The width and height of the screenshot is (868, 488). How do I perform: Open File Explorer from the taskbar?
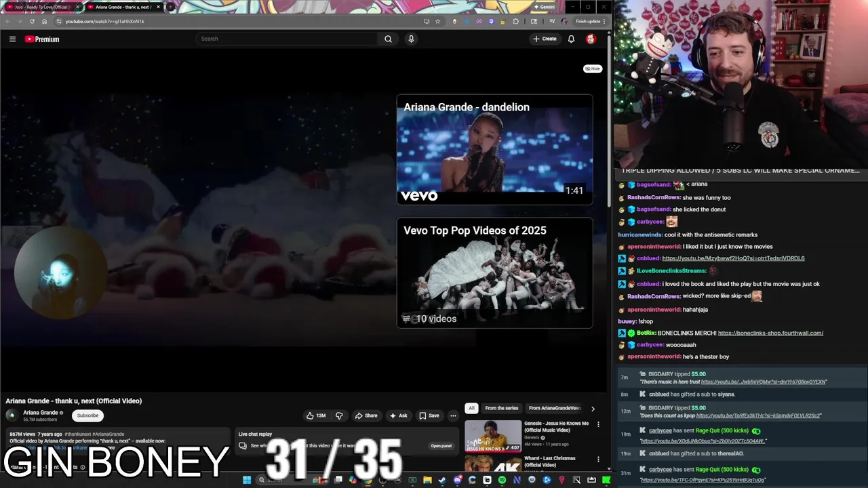[427, 480]
